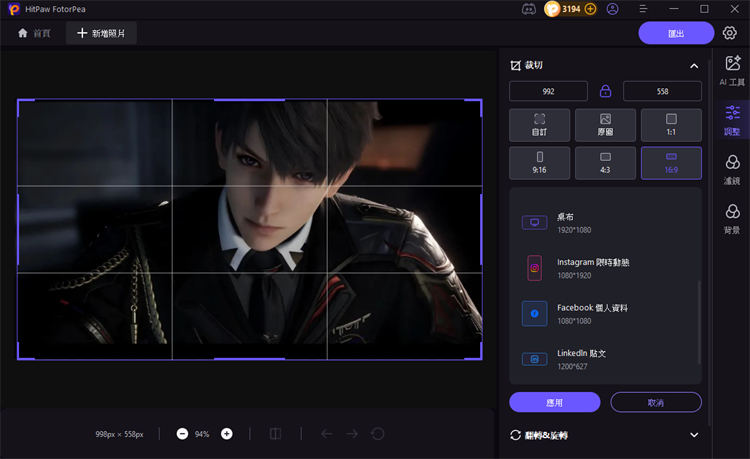Click the crop width field 992
This screenshot has width=750, height=459.
(x=548, y=91)
